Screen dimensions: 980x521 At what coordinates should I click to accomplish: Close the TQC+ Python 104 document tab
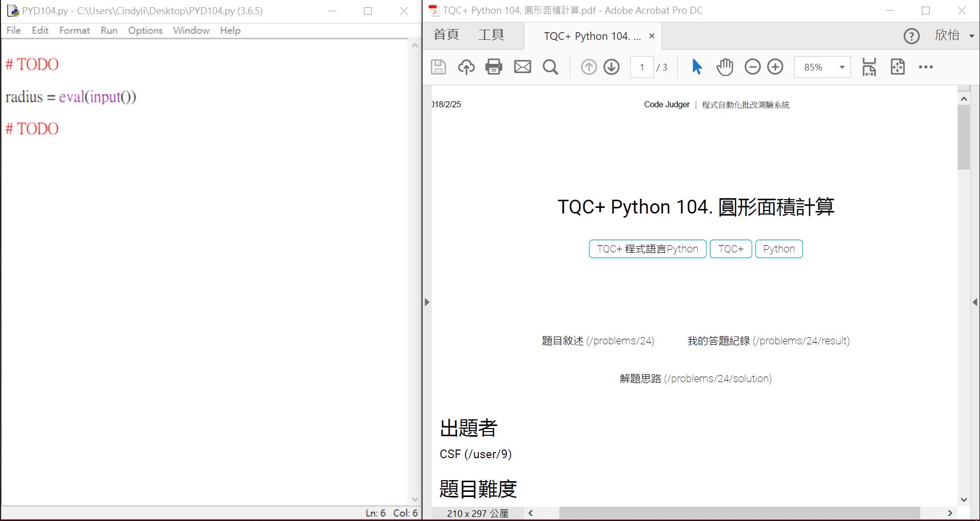point(652,36)
